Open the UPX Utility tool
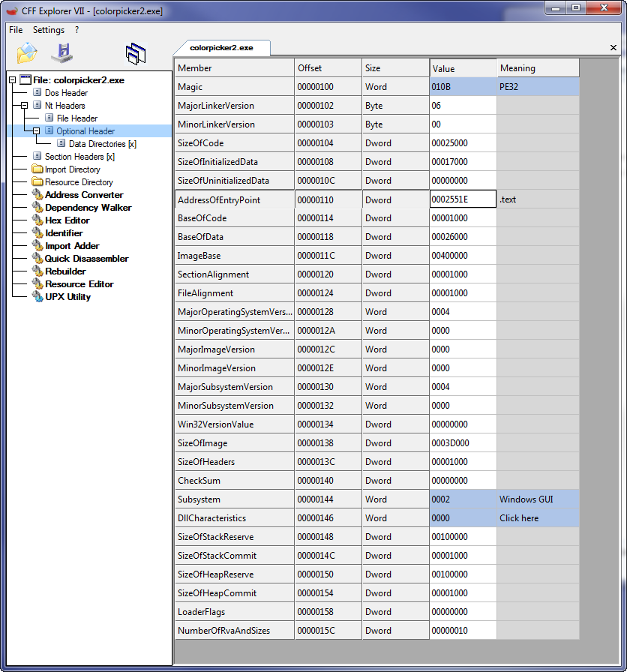Viewport: 627px width, 672px height. 67,296
